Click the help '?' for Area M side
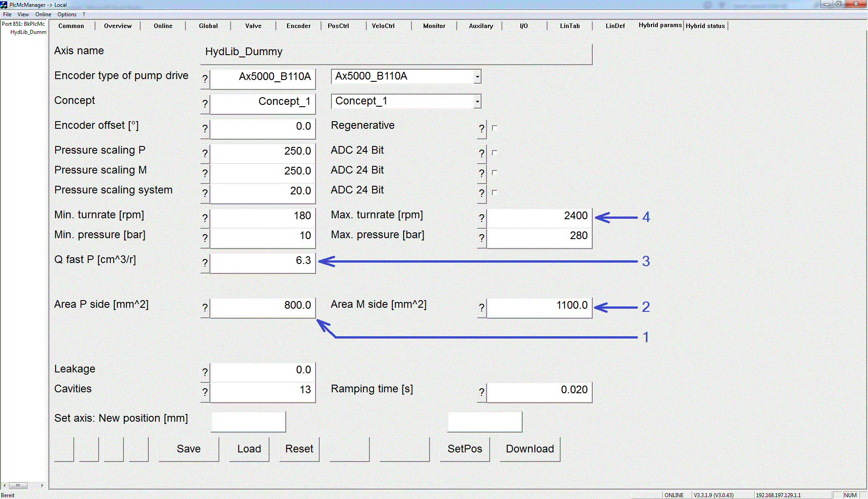 click(x=482, y=307)
